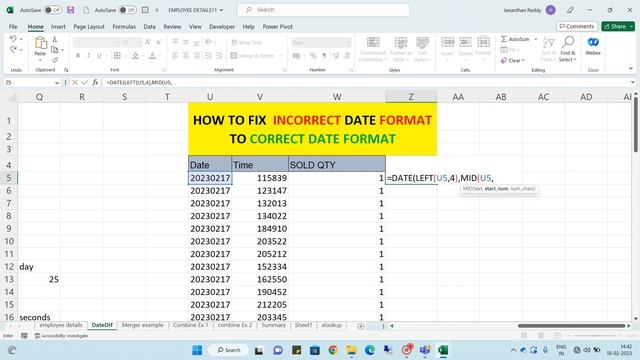Switch to the Power Pivot tab

(x=278, y=27)
